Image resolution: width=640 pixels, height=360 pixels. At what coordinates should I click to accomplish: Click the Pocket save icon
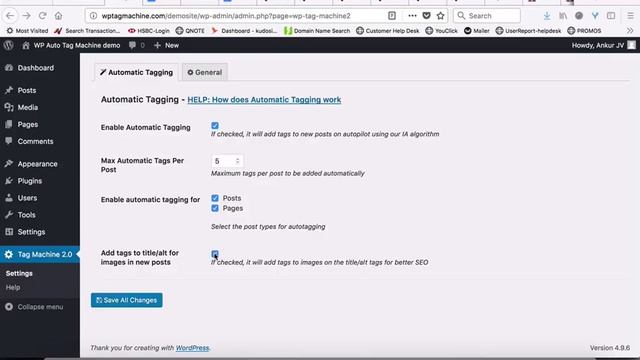427,16
